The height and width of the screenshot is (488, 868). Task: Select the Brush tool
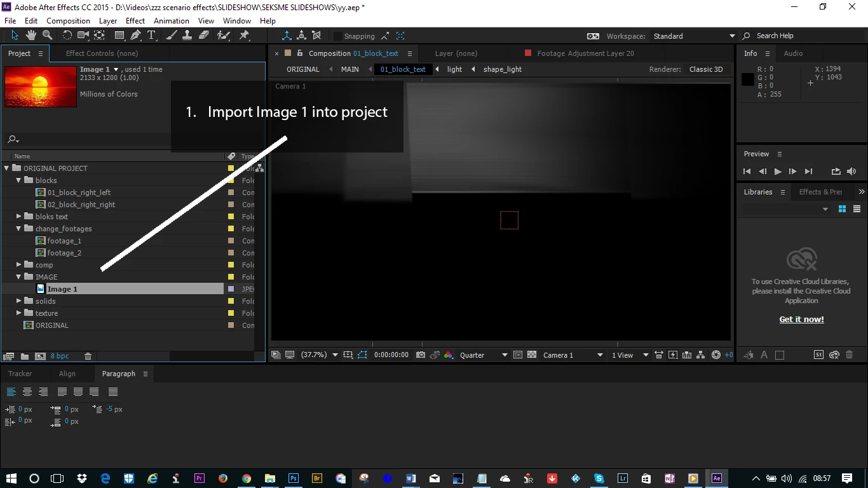point(172,36)
